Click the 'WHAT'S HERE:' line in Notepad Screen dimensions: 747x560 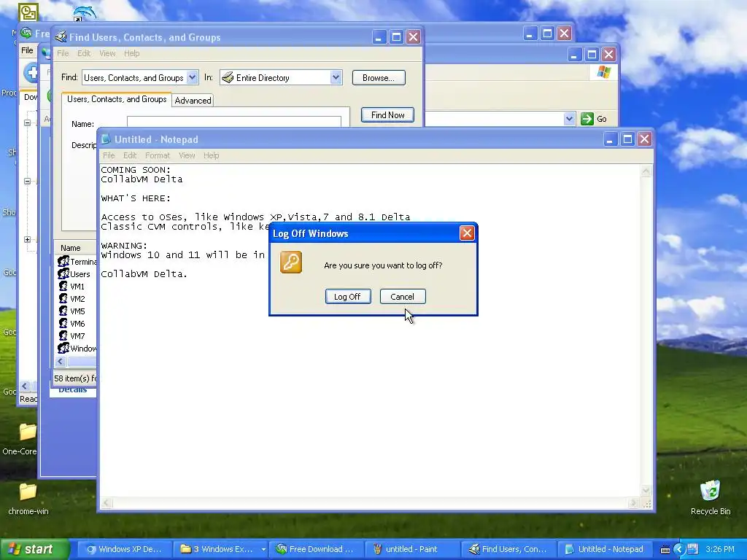136,198
